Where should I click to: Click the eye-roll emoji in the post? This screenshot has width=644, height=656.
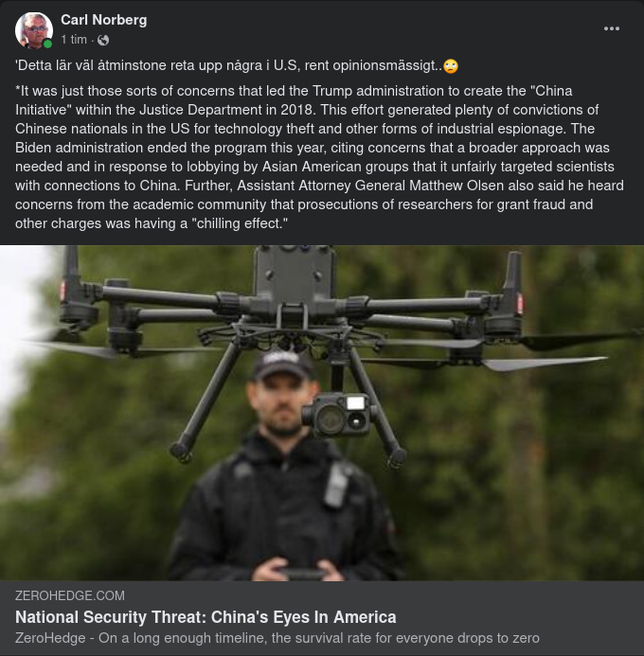451,66
